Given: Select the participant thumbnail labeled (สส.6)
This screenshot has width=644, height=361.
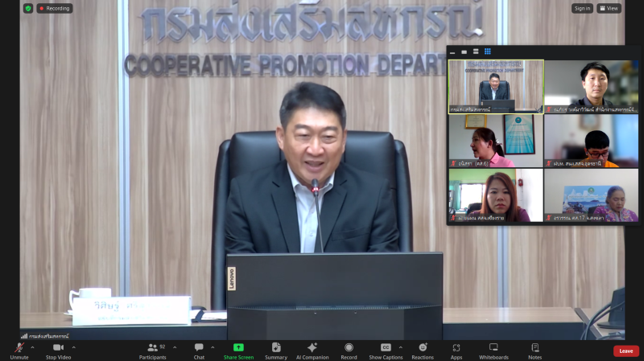Looking at the screenshot, I should 496,141.
